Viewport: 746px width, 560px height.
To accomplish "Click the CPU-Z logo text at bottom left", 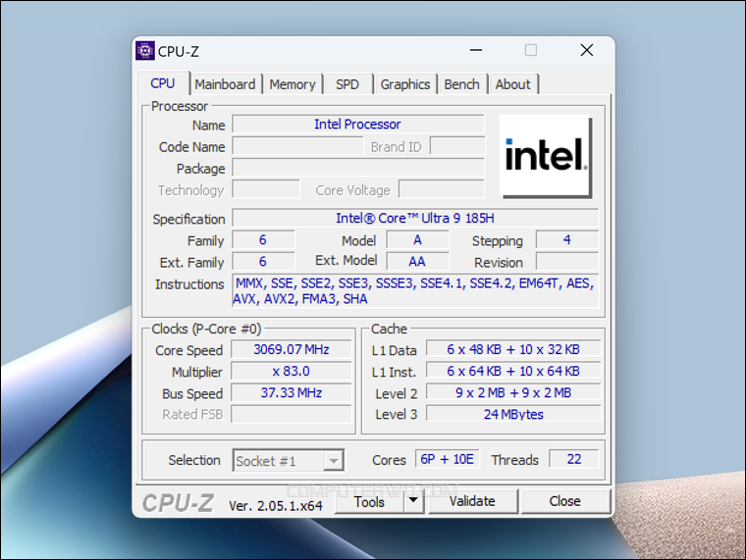I will point(178,503).
